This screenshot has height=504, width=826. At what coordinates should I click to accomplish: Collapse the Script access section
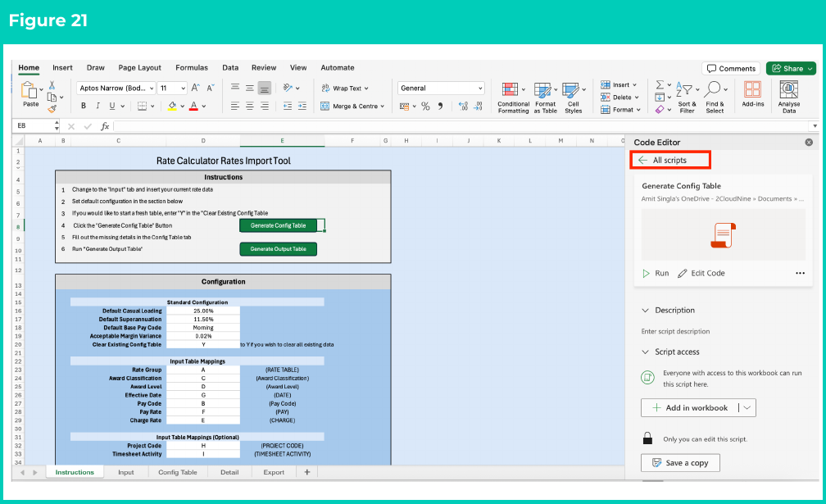[645, 352]
